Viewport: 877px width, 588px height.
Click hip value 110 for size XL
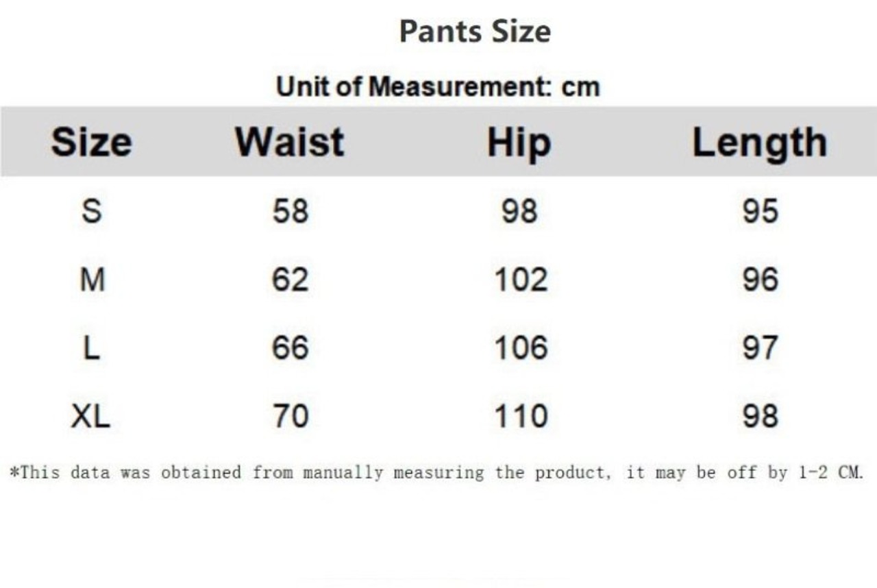521,417
